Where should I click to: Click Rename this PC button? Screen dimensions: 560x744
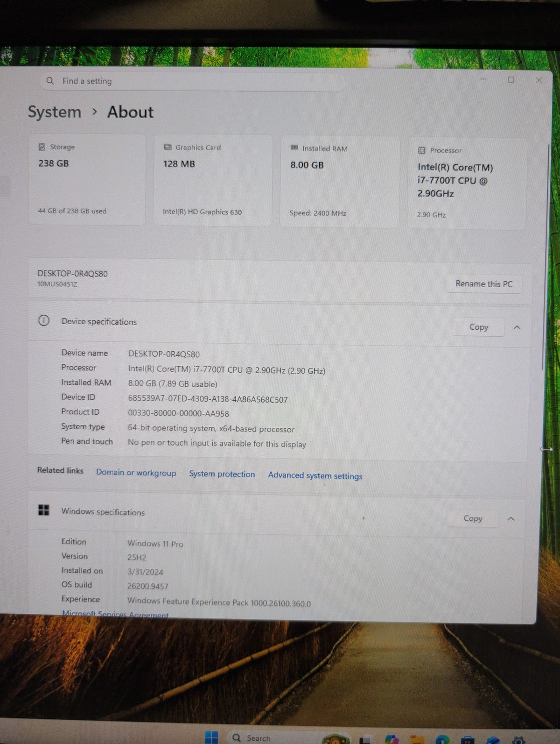point(484,284)
